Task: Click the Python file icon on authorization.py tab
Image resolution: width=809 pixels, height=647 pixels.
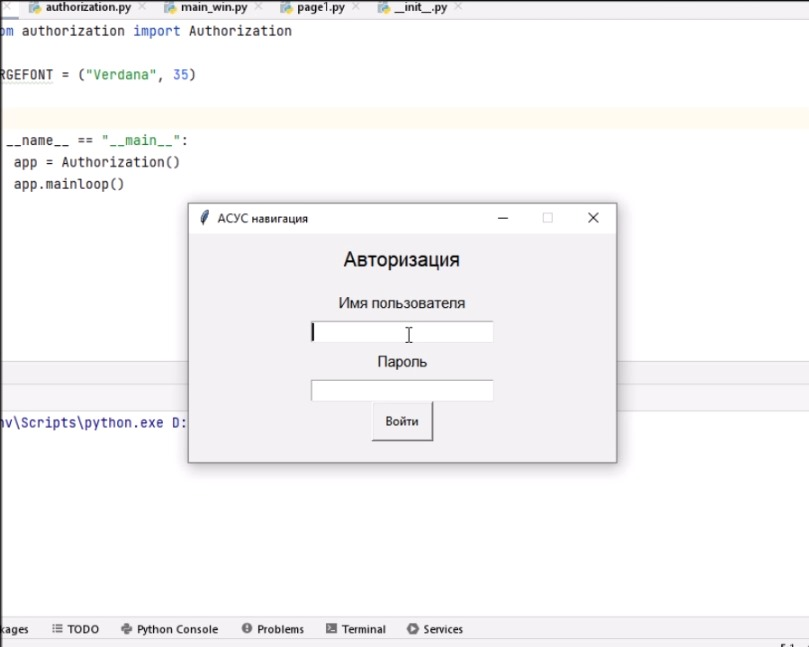Action: [35, 7]
